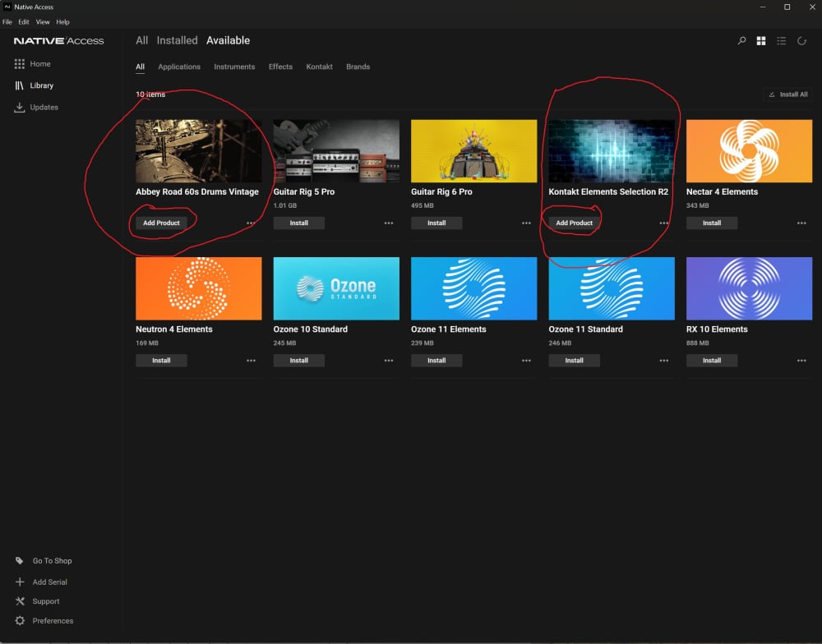Switch to the Installed tab

178,40
